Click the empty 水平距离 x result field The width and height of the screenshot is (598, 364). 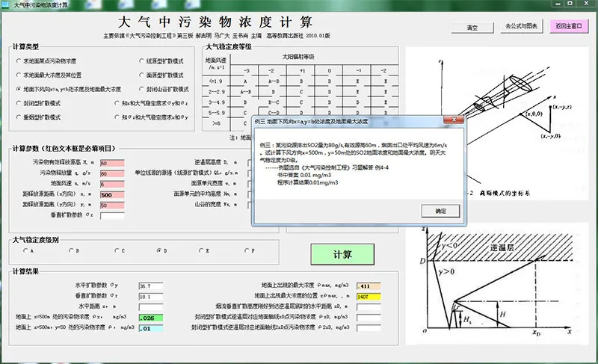pos(151,307)
